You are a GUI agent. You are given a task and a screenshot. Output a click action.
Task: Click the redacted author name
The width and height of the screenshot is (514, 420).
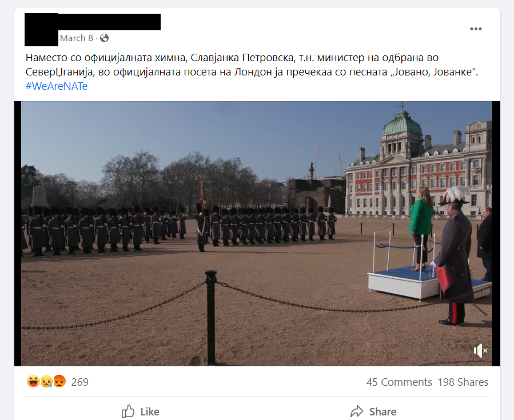(109, 22)
